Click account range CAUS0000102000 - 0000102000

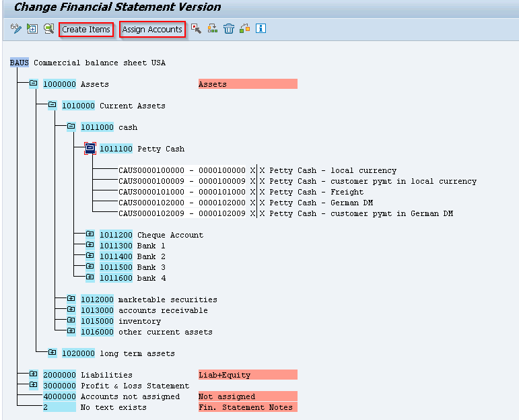[x=182, y=203]
